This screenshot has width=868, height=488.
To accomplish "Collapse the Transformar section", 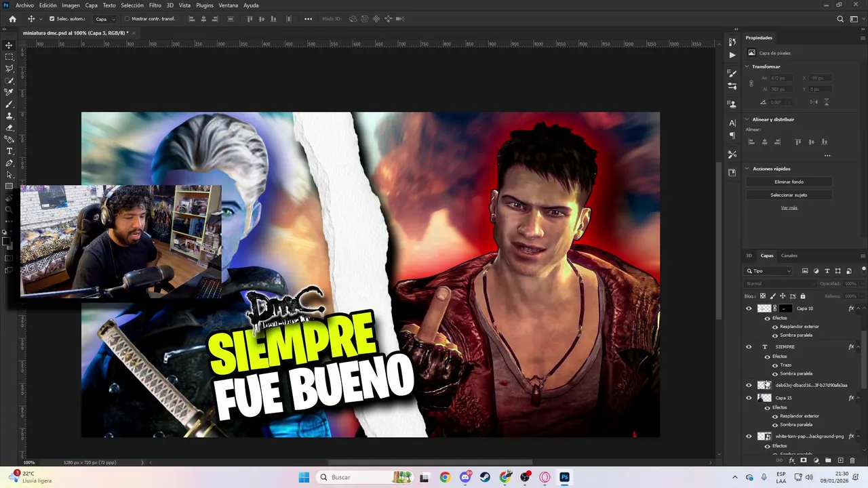I will click(x=747, y=66).
